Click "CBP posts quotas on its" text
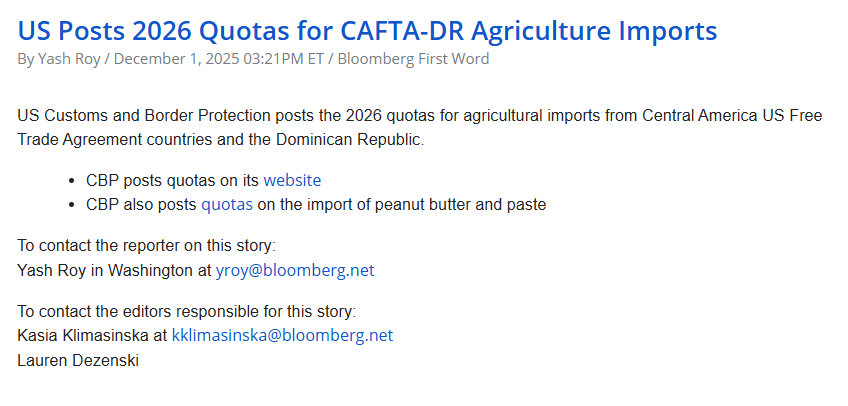The height and width of the screenshot is (406, 848). (173, 181)
